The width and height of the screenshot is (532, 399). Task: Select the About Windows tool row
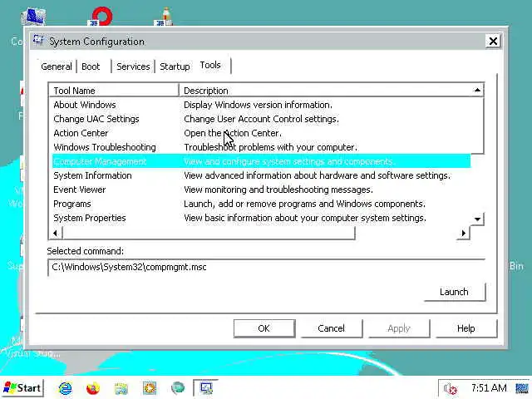[261, 105]
